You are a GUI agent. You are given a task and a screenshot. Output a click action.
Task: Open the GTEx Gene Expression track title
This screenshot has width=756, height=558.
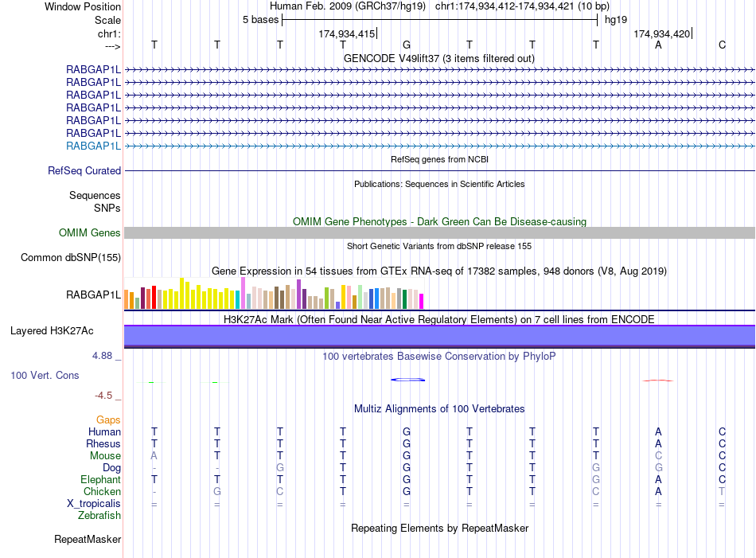[x=439, y=271]
